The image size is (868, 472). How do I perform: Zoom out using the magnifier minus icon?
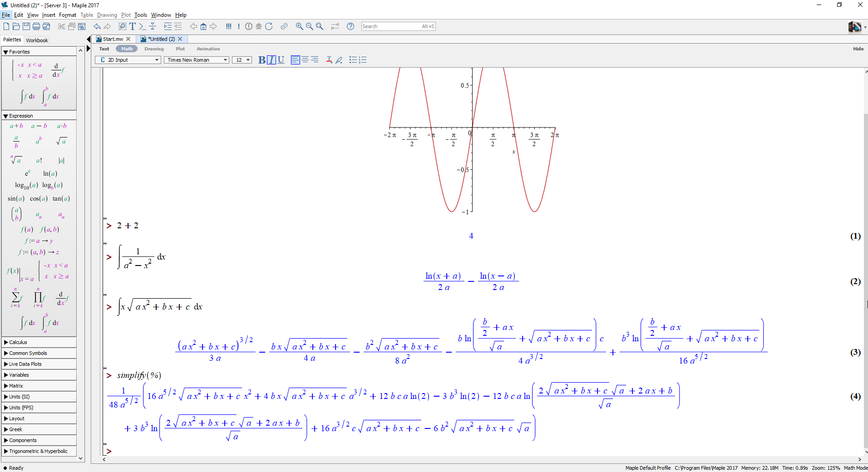coord(309,26)
